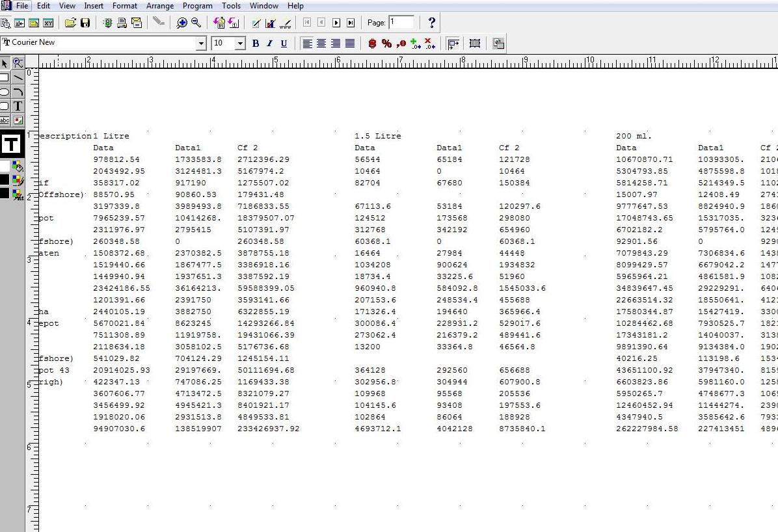Viewport: 778px width, 532px height.
Task: Open Help question mark icon
Action: click(x=432, y=23)
